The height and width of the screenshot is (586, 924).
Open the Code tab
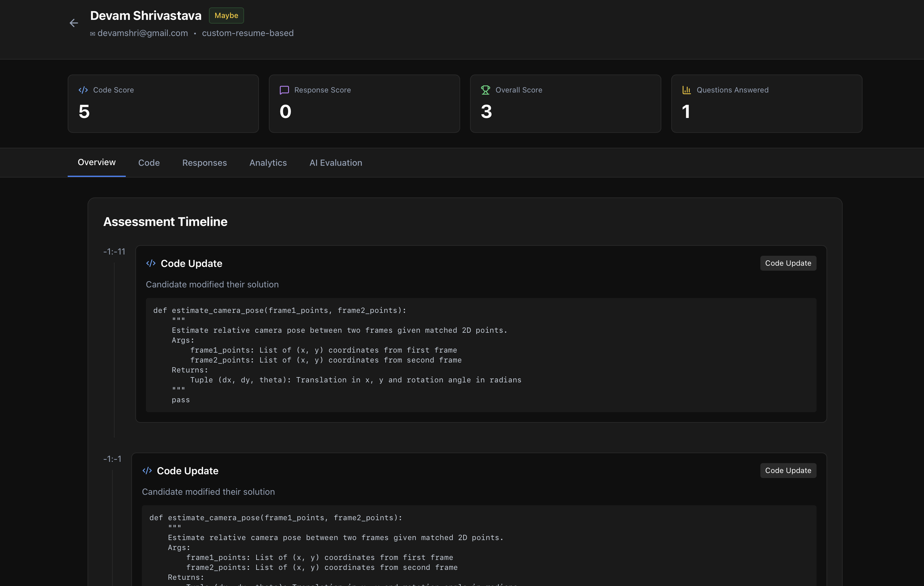coord(149,163)
